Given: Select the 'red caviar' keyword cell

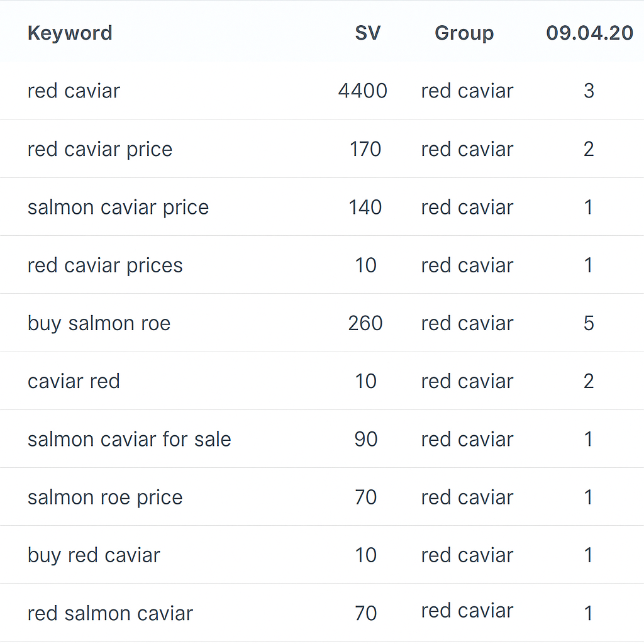Looking at the screenshot, I should [74, 91].
